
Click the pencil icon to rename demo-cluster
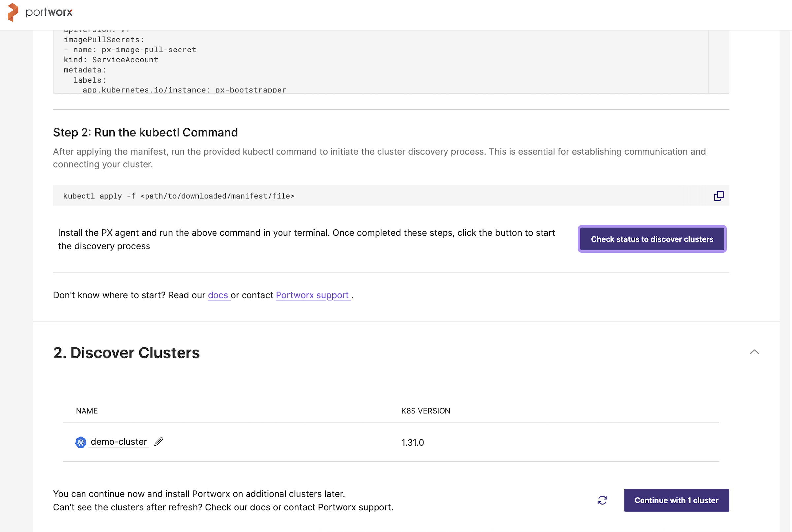click(x=159, y=442)
